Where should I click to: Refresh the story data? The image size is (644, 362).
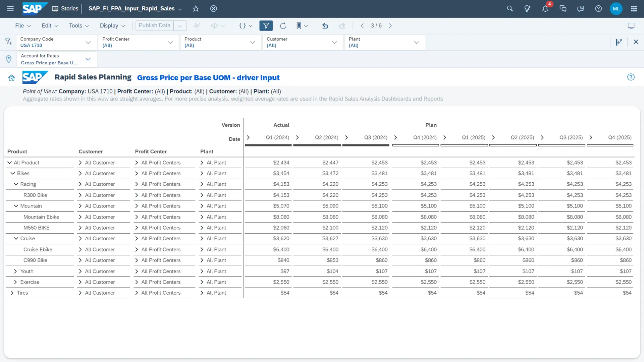(283, 26)
